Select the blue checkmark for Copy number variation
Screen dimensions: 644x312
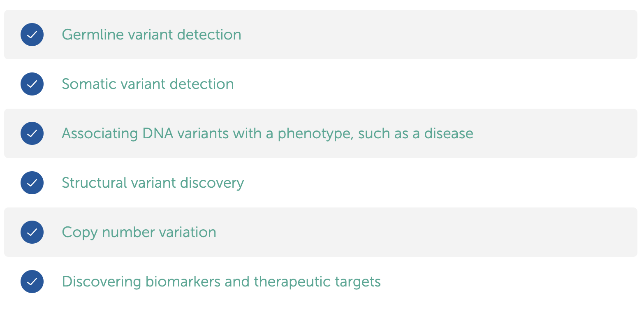pos(32,232)
